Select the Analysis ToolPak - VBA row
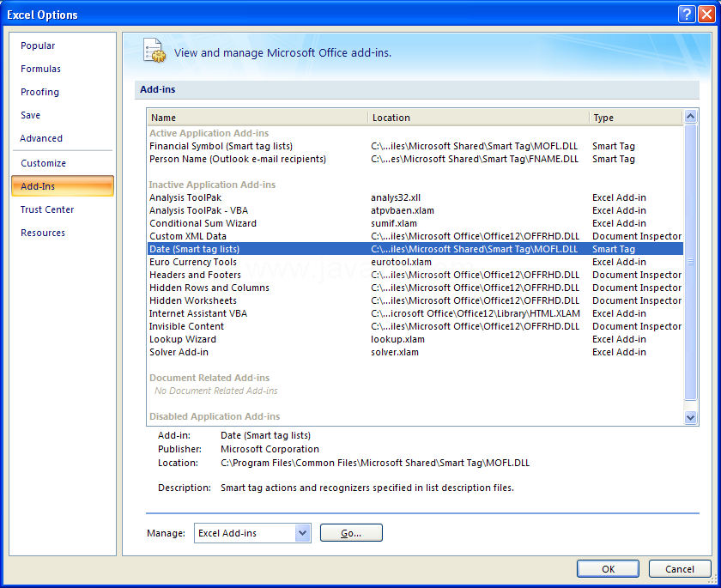This screenshot has width=721, height=588. coord(415,210)
